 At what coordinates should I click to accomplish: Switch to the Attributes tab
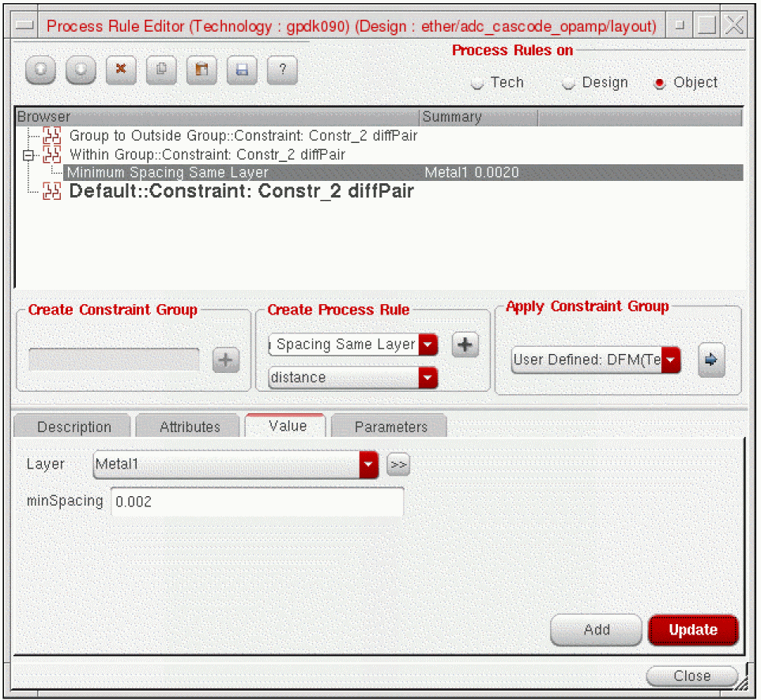coord(190,427)
